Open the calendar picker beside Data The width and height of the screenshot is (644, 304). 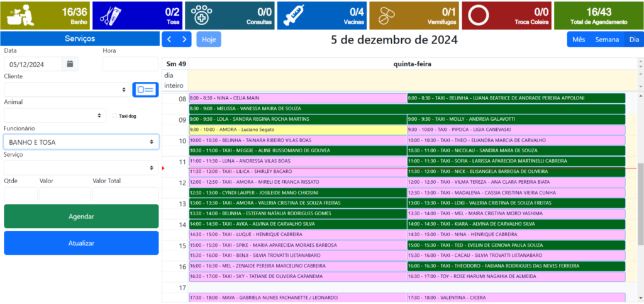click(x=70, y=64)
